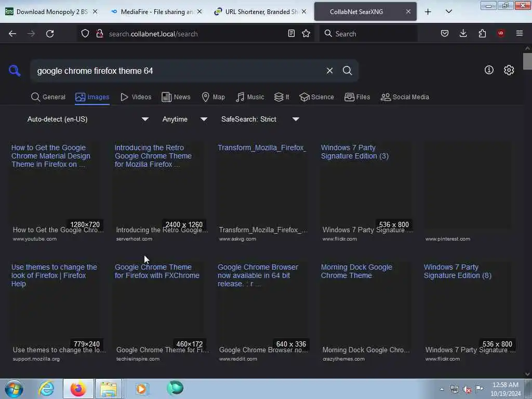This screenshot has width=532, height=399.
Task: Open a new browser tab
Action: click(428, 12)
